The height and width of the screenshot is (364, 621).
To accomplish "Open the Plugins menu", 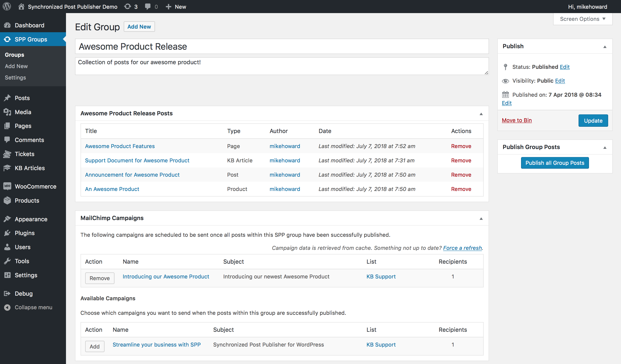I will (33, 233).
